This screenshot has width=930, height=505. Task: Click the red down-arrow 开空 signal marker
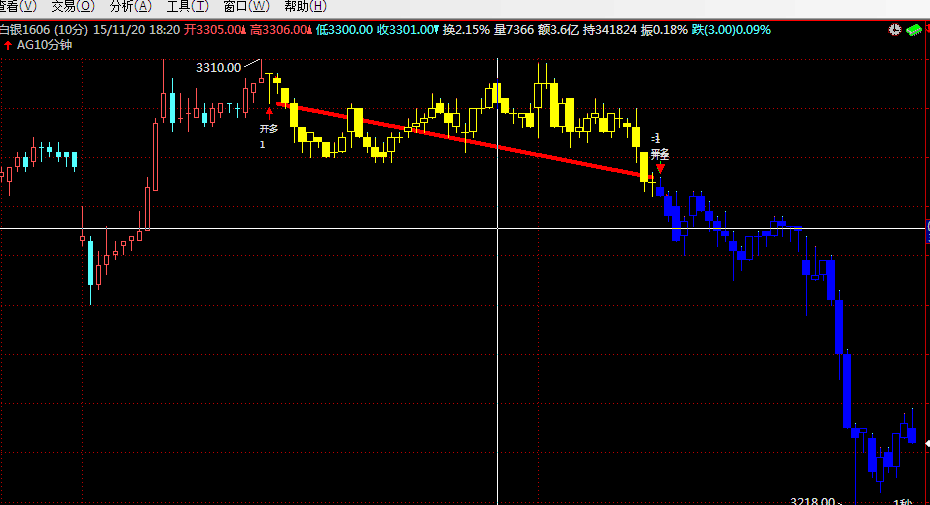659,168
